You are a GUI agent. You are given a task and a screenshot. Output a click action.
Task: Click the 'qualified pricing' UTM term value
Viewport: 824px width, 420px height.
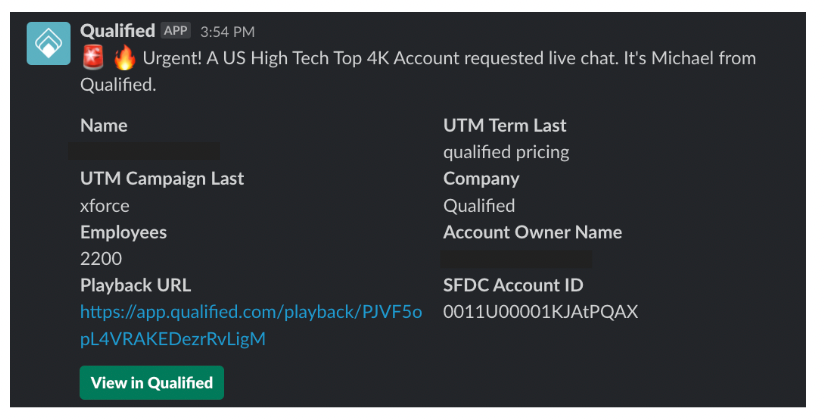(506, 152)
